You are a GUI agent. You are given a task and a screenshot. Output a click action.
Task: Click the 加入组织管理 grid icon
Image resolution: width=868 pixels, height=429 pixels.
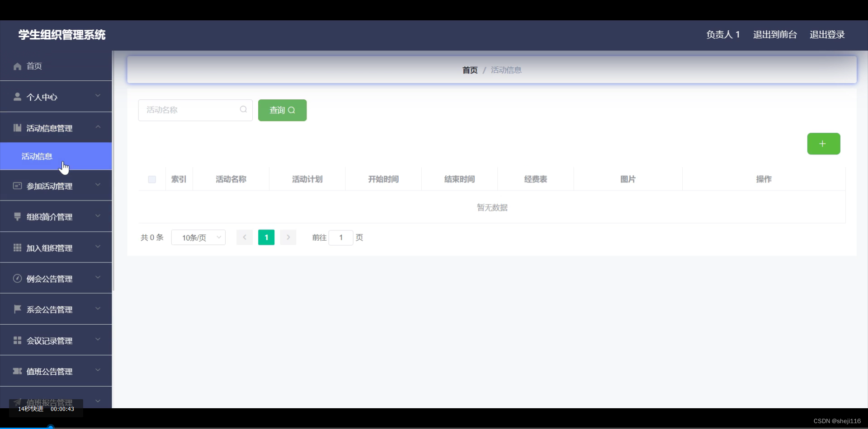(x=17, y=247)
